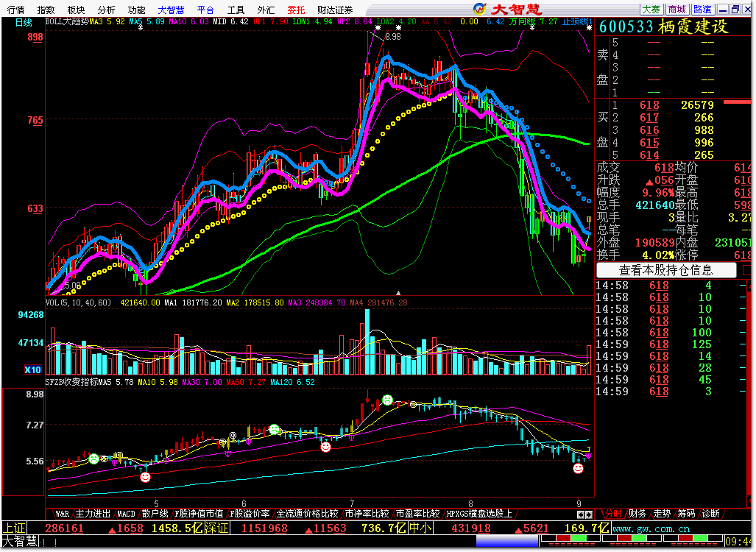Open the 平台 menu

[206, 10]
